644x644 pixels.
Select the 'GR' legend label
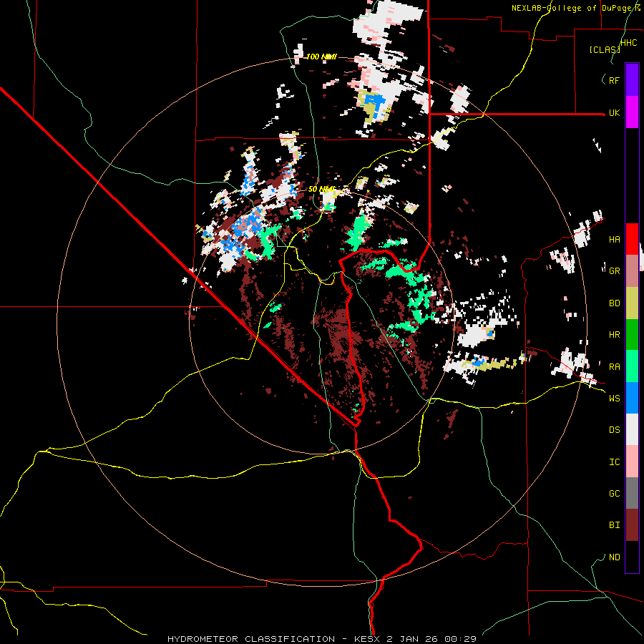pos(614,271)
